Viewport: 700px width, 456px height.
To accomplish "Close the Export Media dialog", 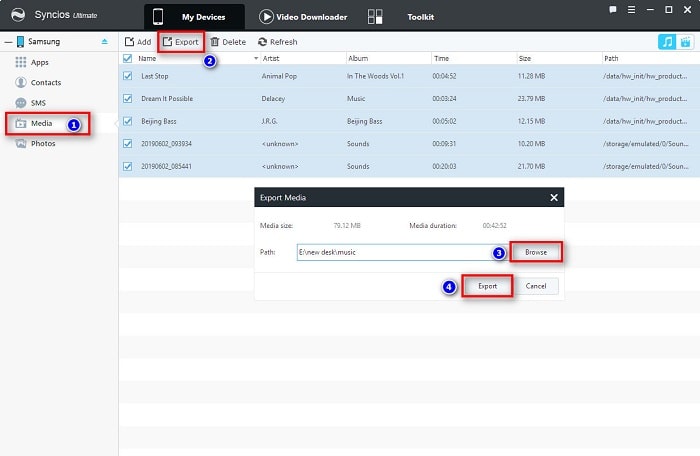I will [x=554, y=197].
